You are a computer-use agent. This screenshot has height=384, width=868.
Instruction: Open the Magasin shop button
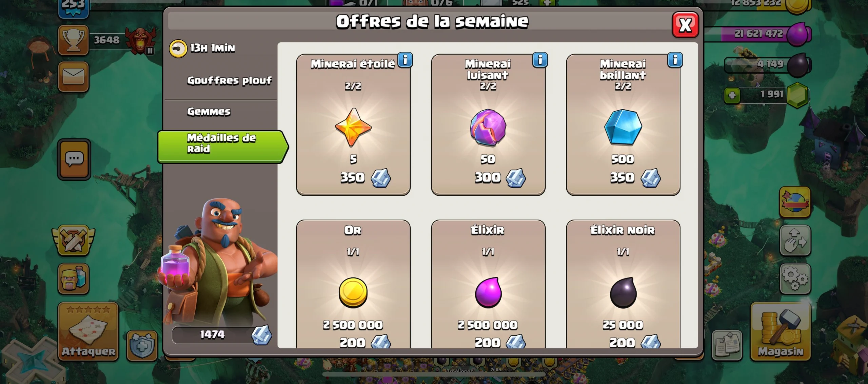[x=781, y=331]
